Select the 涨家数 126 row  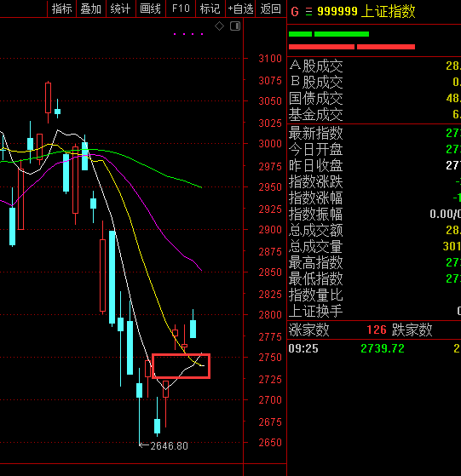tap(373, 330)
